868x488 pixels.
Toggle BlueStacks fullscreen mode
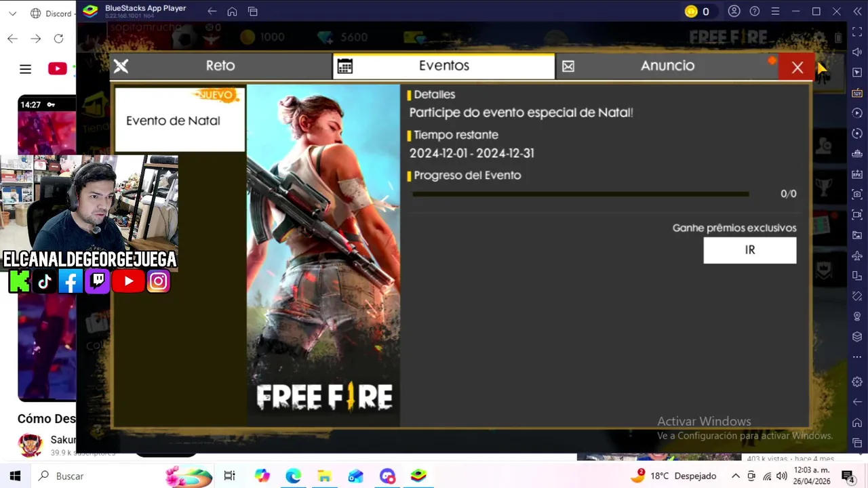[857, 32]
